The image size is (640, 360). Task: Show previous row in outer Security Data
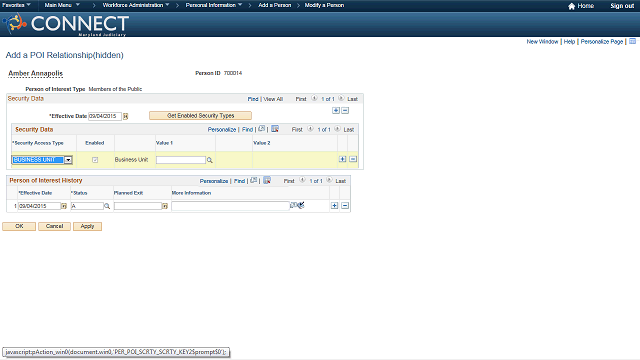[314, 98]
